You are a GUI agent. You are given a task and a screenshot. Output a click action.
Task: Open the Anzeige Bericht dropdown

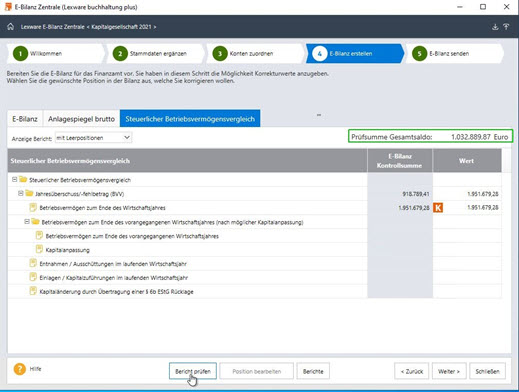93,138
